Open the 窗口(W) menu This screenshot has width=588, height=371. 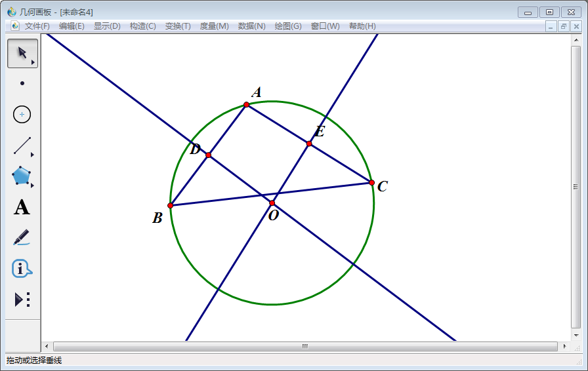(325, 26)
